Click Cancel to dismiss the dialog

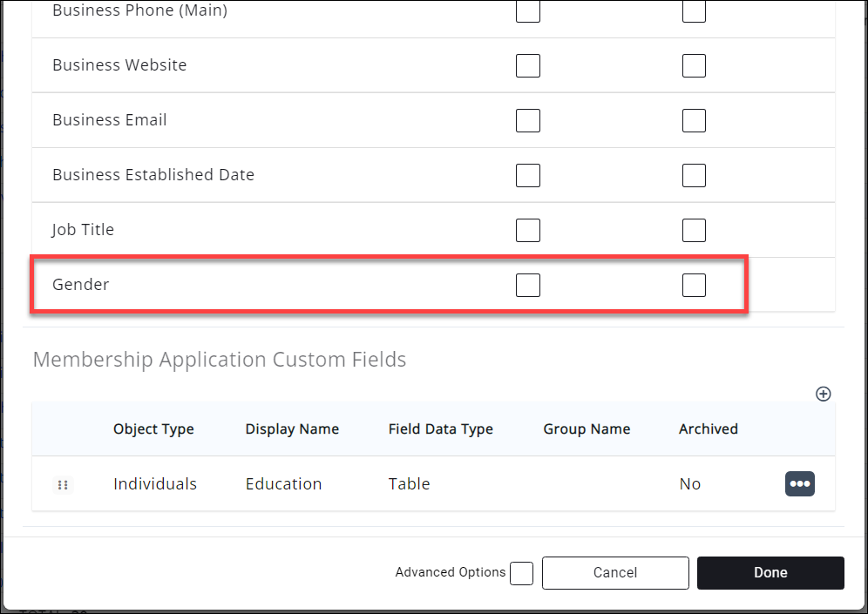click(615, 572)
